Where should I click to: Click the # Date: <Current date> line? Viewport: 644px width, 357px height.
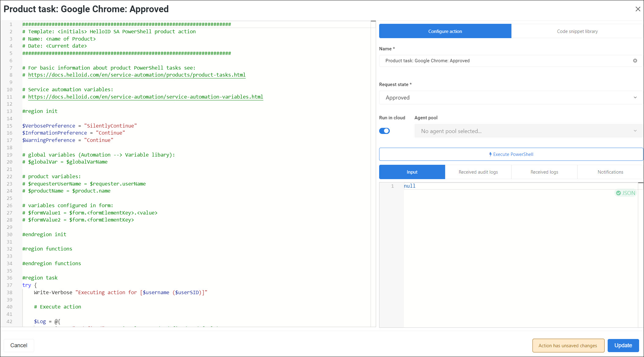click(54, 46)
